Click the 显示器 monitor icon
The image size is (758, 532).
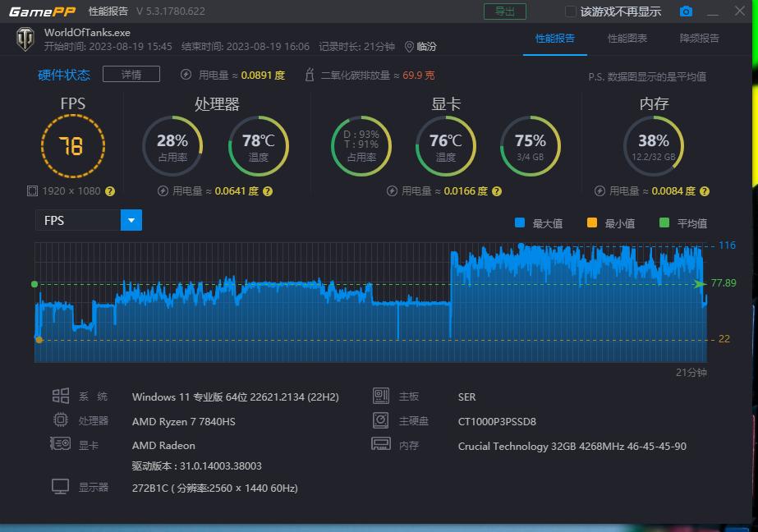pyautogui.click(x=61, y=487)
